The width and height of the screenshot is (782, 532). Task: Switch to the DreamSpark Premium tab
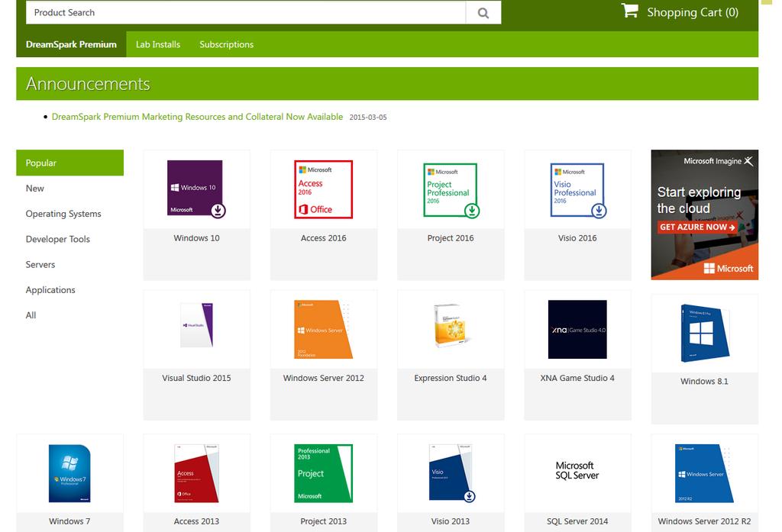tap(71, 44)
